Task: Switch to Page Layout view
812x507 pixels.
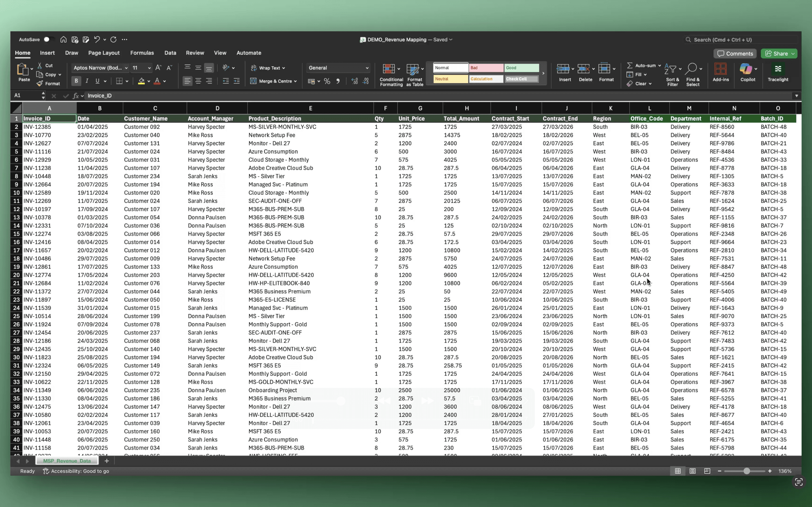Action: [x=692, y=471]
